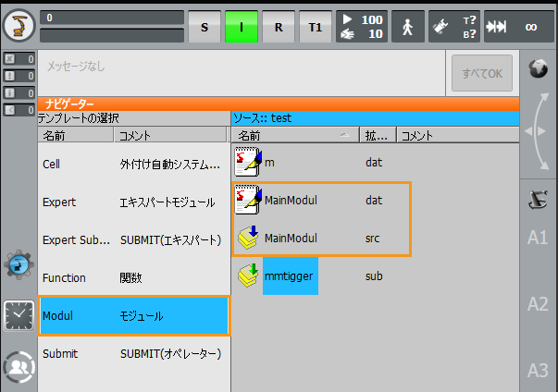The image size is (558, 392).
Task: Click the コメント header in template list
Action: pos(170,135)
